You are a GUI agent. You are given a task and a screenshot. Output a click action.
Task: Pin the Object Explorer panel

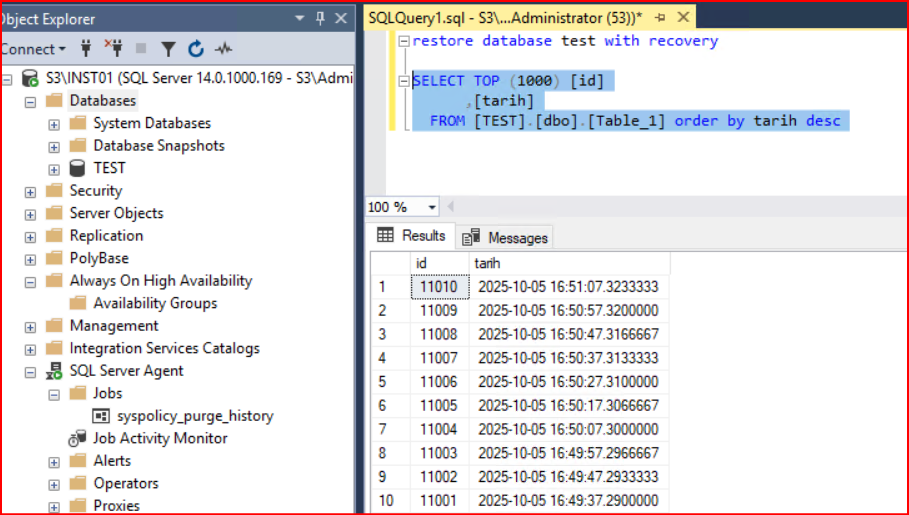(320, 18)
